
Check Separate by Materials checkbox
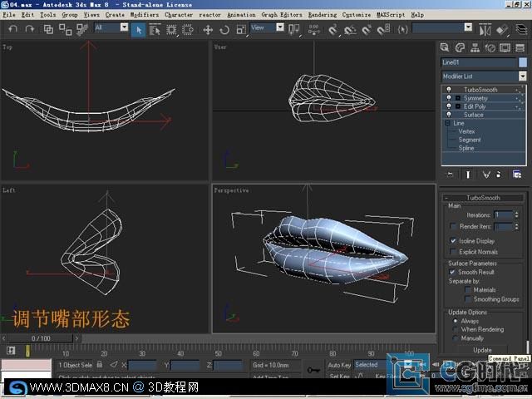tap(467, 289)
